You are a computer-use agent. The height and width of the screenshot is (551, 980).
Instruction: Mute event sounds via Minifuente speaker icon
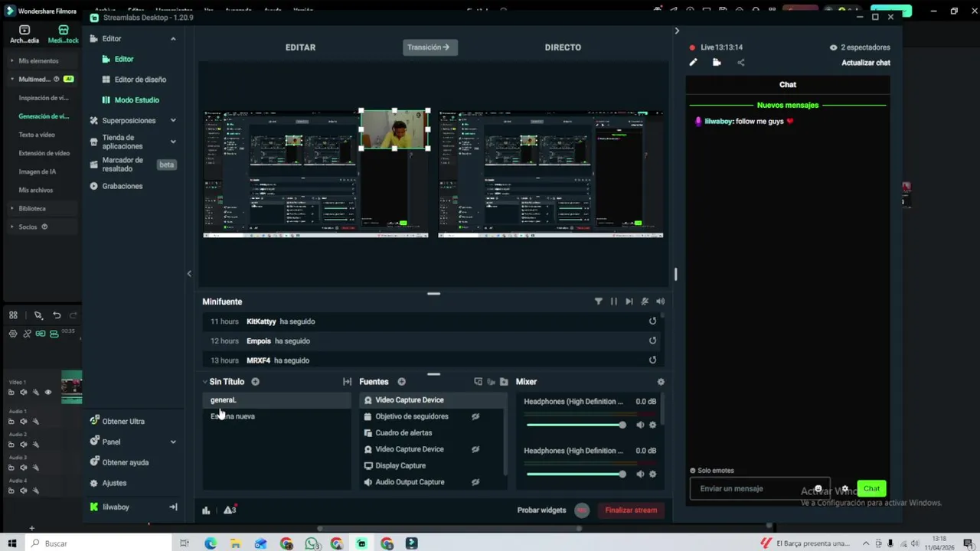pos(660,302)
